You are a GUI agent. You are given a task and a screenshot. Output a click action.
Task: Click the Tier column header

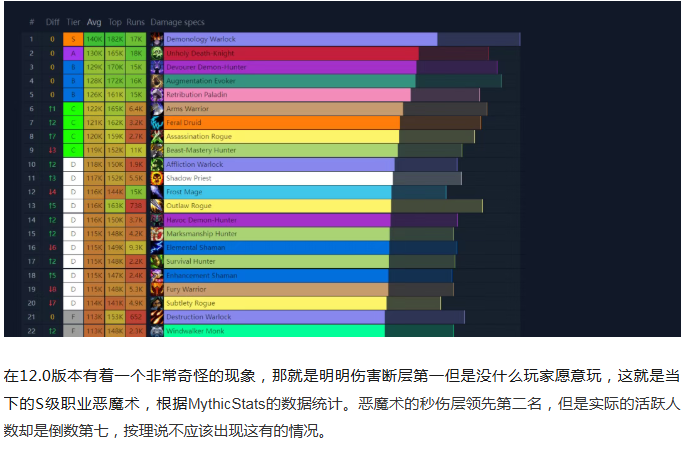point(73,21)
